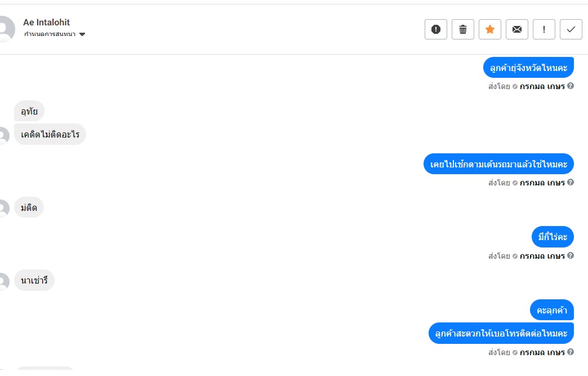The width and height of the screenshot is (588, 376).
Task: Open sender กรกมล เกษร under ลูกค้าอยู่จังหวัดไหนคะ
Action: (542, 87)
